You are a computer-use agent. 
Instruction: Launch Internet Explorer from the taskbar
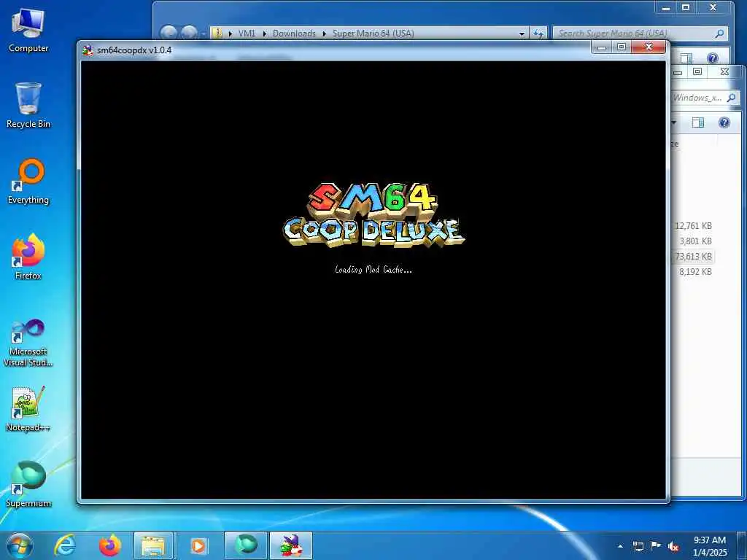click(x=65, y=545)
